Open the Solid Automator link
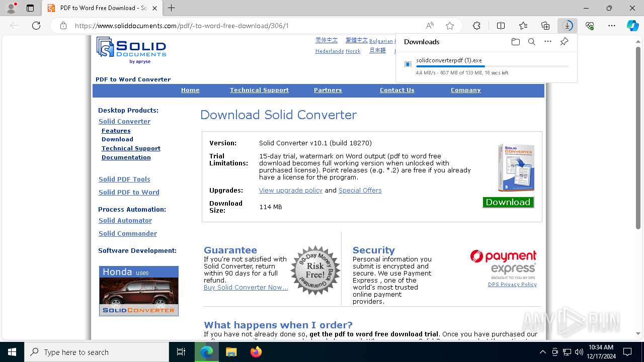This screenshot has width=644, height=362. [x=125, y=220]
